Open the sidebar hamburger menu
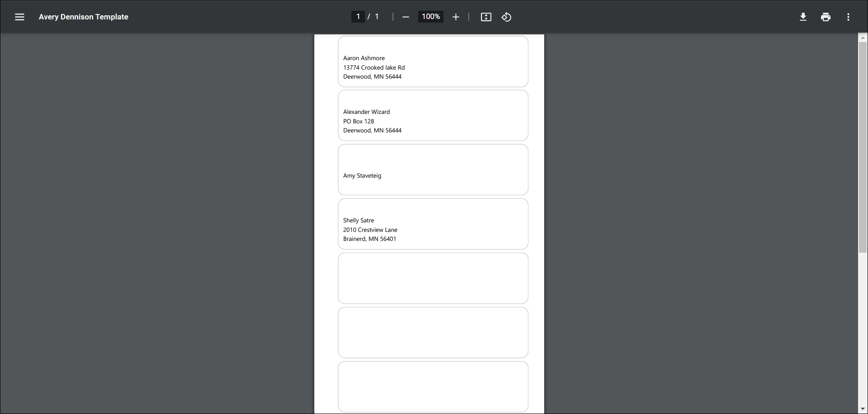The image size is (868, 414). click(19, 17)
